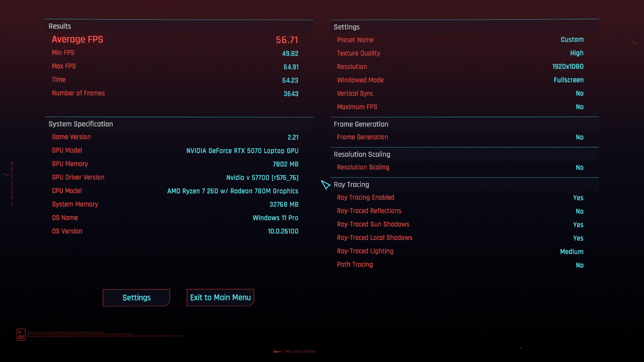Click the Resolution 1920x1080 value
Image resolution: width=644 pixels, height=362 pixels.
tap(568, 66)
